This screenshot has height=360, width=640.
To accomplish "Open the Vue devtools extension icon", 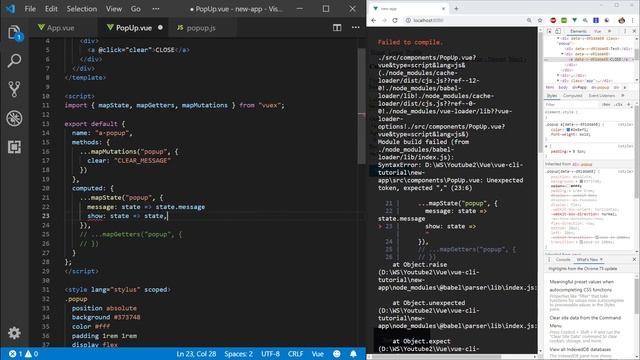I will (574, 20).
